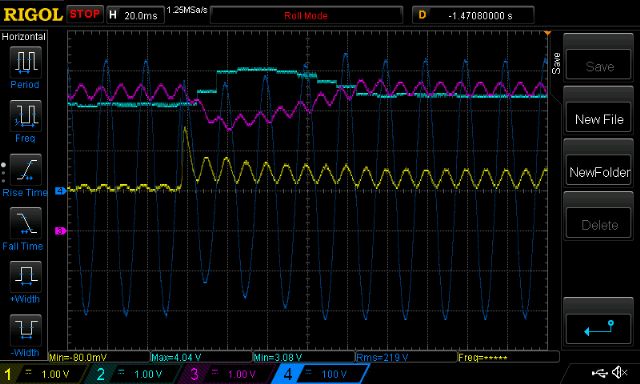Click the Horizontal menu header

[x=24, y=36]
